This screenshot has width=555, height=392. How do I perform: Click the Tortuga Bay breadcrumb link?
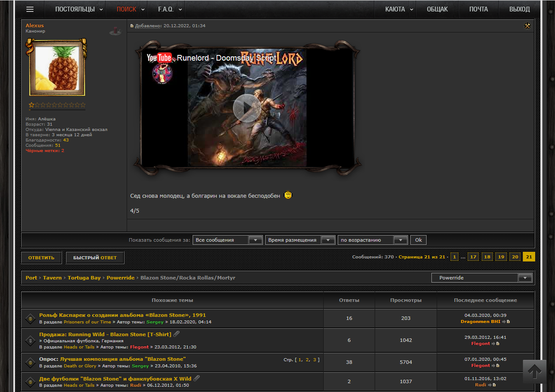pos(84,278)
